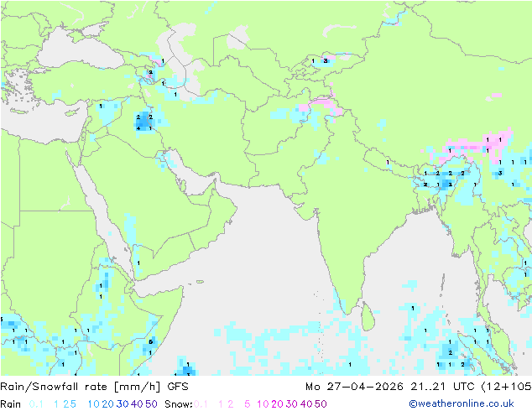532x411 pixels.
Task: Select the rain legend value 40
Action: [137, 404]
